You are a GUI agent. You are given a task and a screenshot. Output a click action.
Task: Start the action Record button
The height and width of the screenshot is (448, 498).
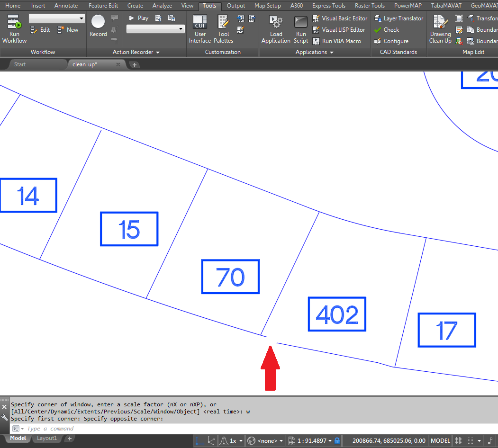tap(98, 26)
